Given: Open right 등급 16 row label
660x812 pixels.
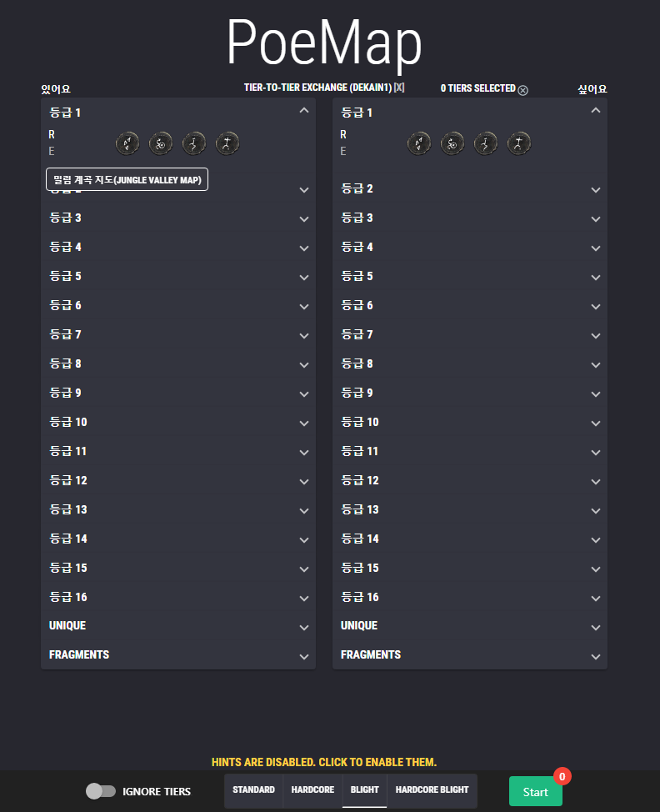Looking at the screenshot, I should coord(360,597).
